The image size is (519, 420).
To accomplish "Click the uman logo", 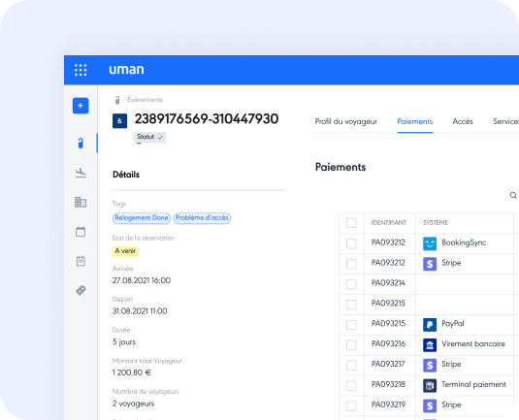I will coord(126,70).
